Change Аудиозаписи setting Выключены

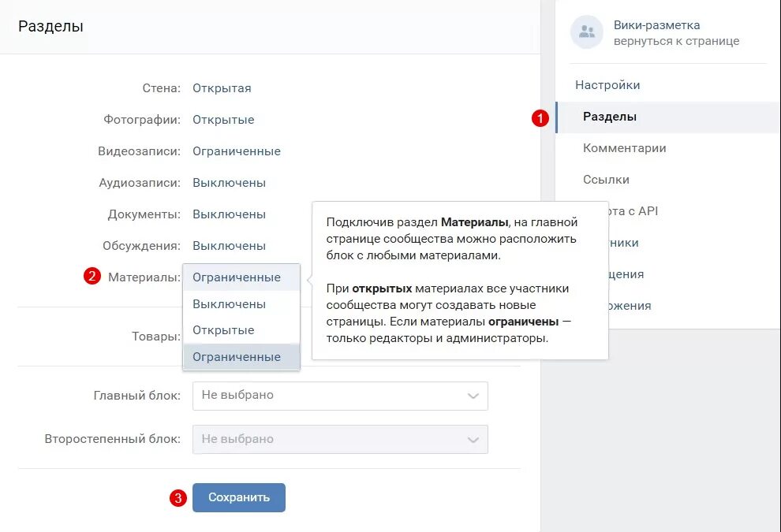229,183
